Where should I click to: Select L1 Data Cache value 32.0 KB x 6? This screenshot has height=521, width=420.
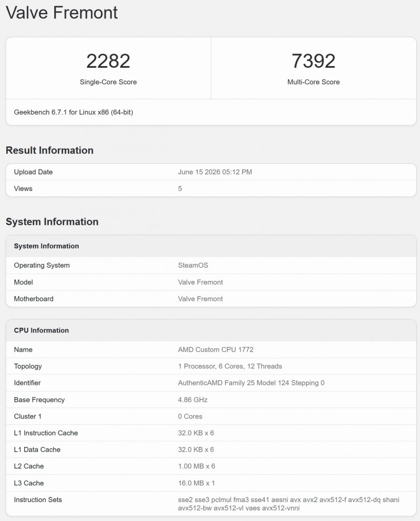point(196,450)
